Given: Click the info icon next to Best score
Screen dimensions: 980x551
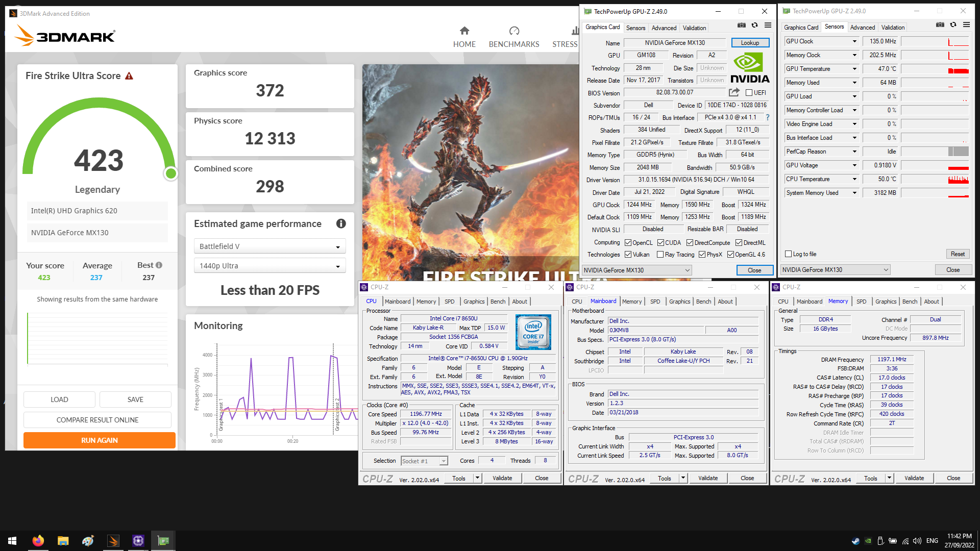Looking at the screenshot, I should pyautogui.click(x=159, y=265).
